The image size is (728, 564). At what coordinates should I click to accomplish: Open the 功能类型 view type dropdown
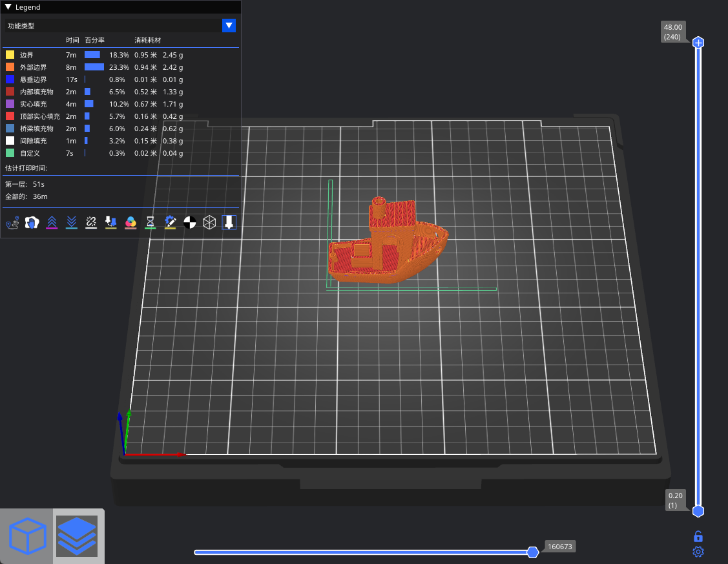pos(229,26)
